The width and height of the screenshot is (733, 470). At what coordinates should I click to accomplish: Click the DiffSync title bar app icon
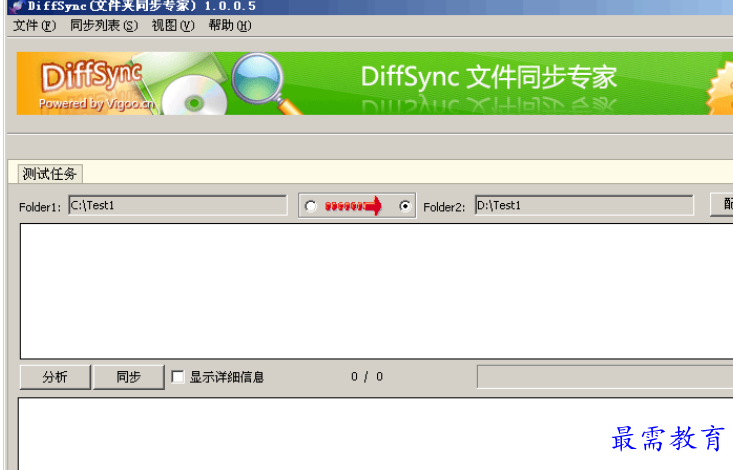tap(17, 7)
